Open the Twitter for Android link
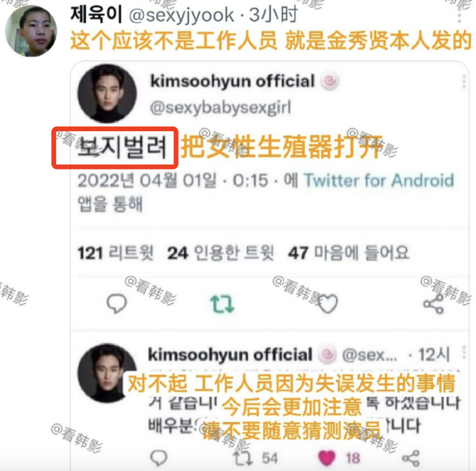 (x=379, y=180)
